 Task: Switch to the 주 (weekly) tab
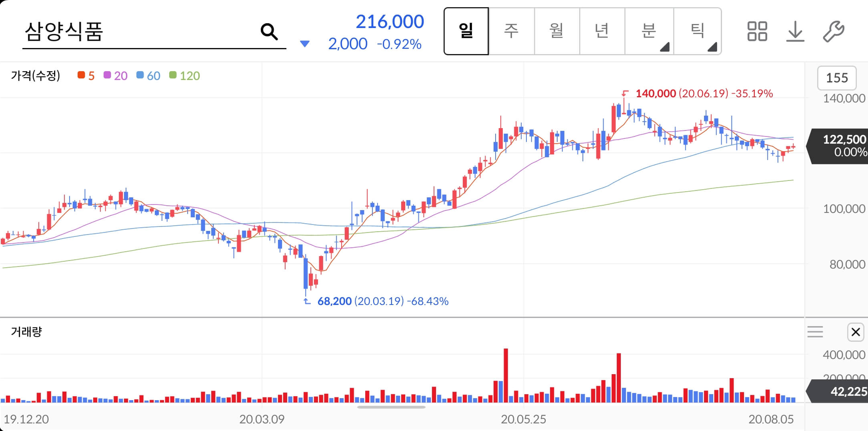click(x=511, y=31)
